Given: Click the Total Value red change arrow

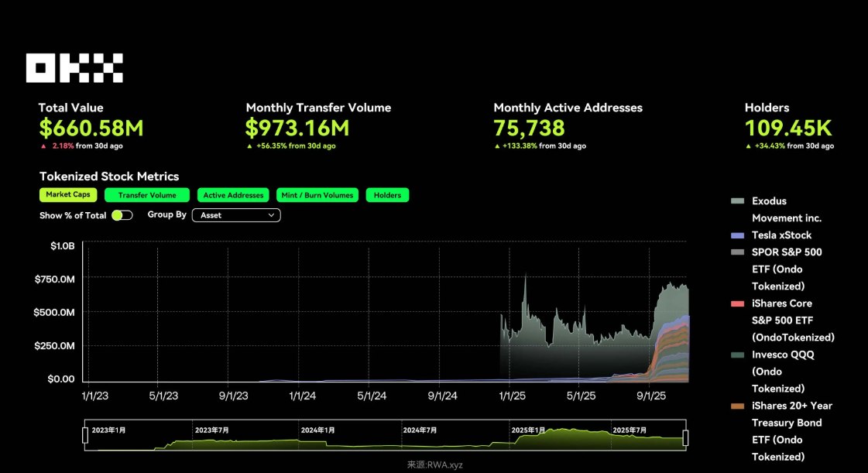Looking at the screenshot, I should tap(43, 146).
